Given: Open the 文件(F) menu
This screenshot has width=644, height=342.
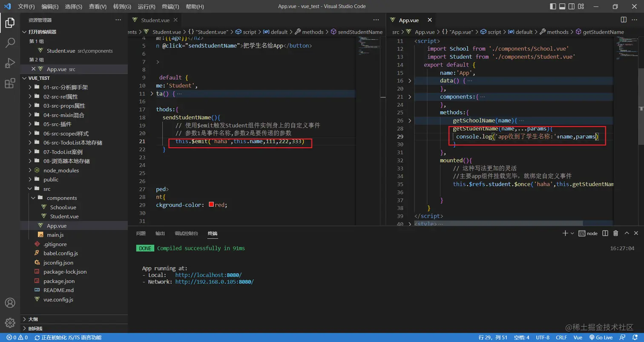Looking at the screenshot, I should (x=26, y=6).
